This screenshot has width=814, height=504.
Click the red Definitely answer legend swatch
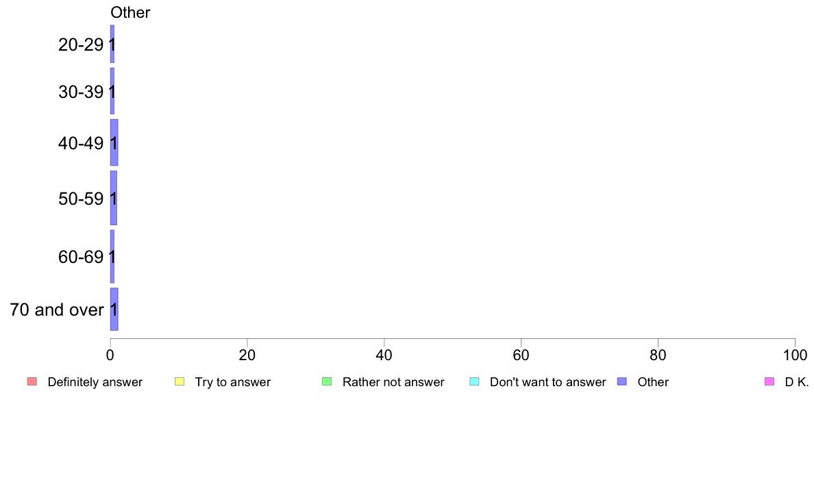tap(32, 381)
